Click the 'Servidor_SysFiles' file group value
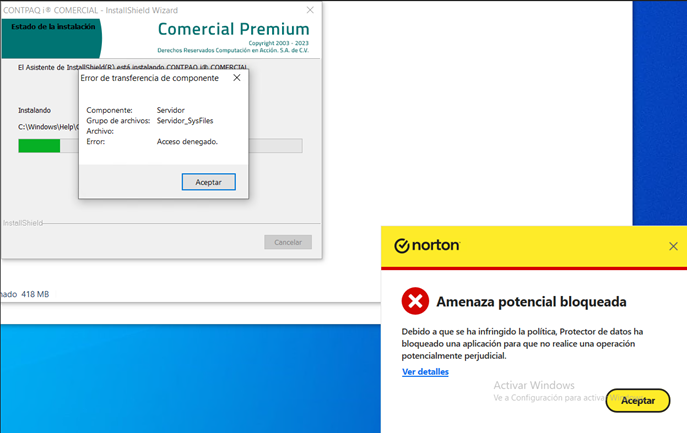 pyautogui.click(x=185, y=121)
